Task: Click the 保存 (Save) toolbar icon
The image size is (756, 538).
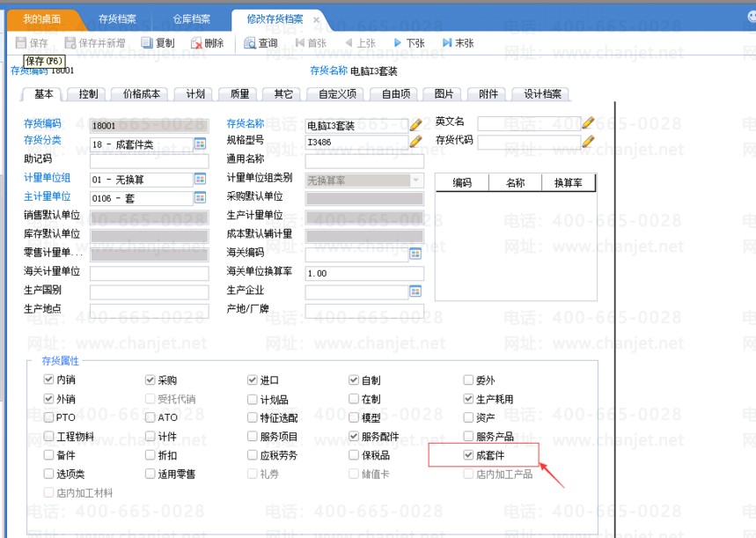Action: pos(21,43)
